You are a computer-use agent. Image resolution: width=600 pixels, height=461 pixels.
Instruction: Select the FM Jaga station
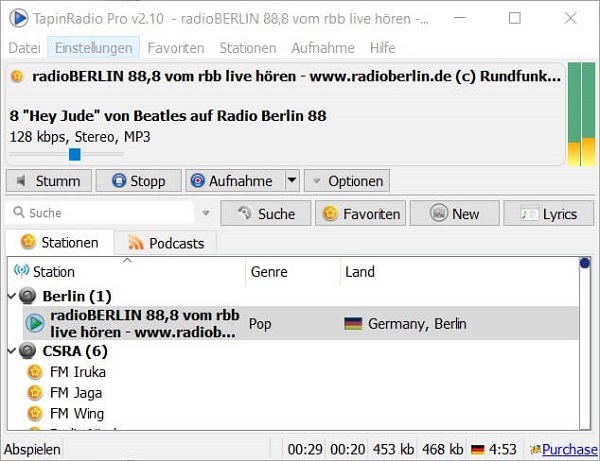[x=76, y=393]
